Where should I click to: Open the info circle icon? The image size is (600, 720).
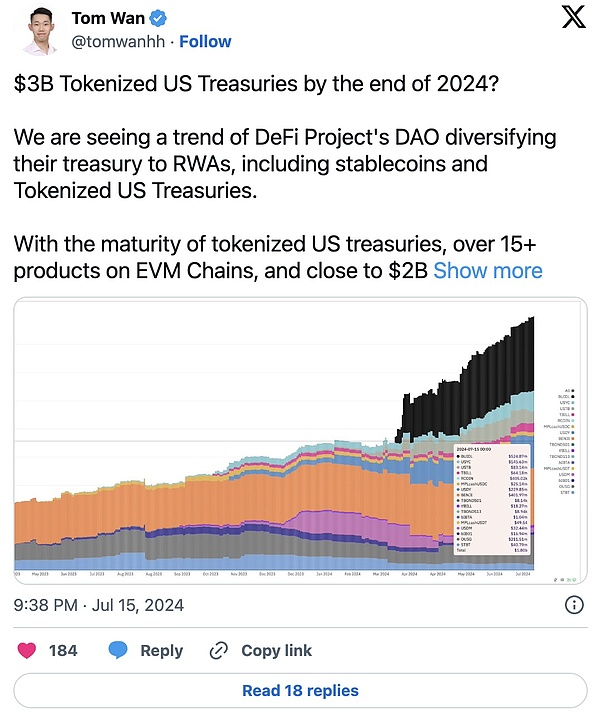click(575, 604)
